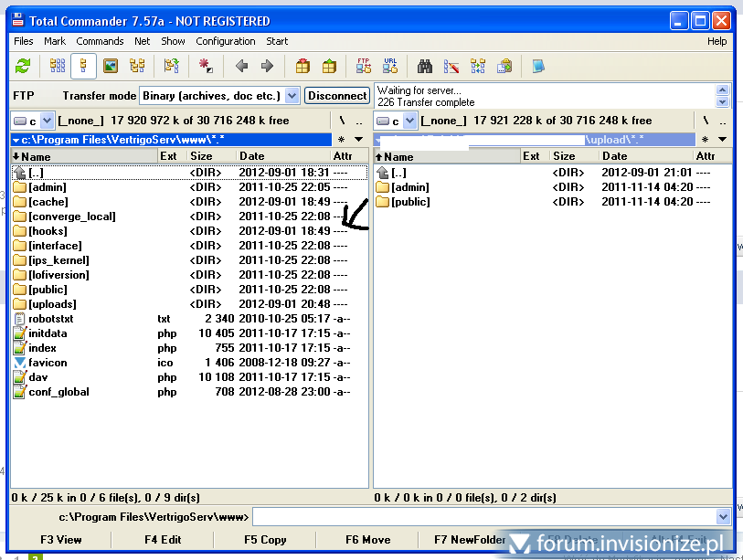Click the FTP log scrollbar down arrow
Image resolution: width=743 pixels, height=560 pixels.
tap(723, 102)
